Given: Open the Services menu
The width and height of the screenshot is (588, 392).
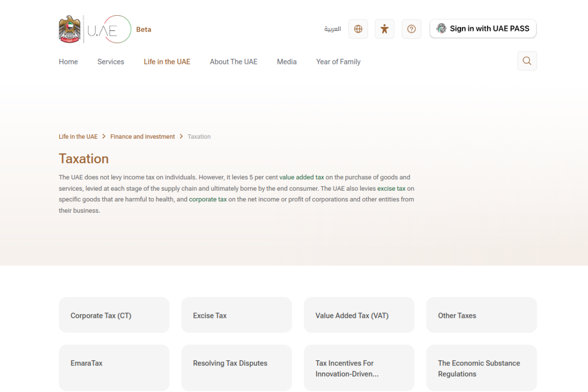Looking at the screenshot, I should click(x=111, y=62).
